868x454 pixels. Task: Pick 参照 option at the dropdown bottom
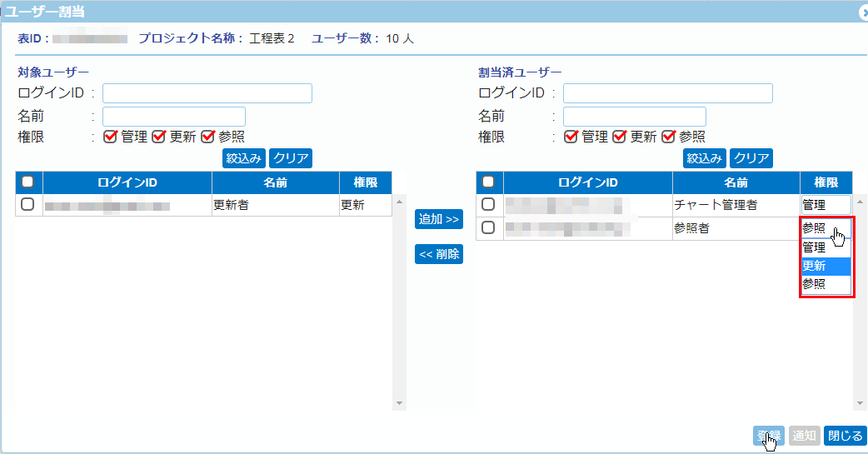click(825, 284)
